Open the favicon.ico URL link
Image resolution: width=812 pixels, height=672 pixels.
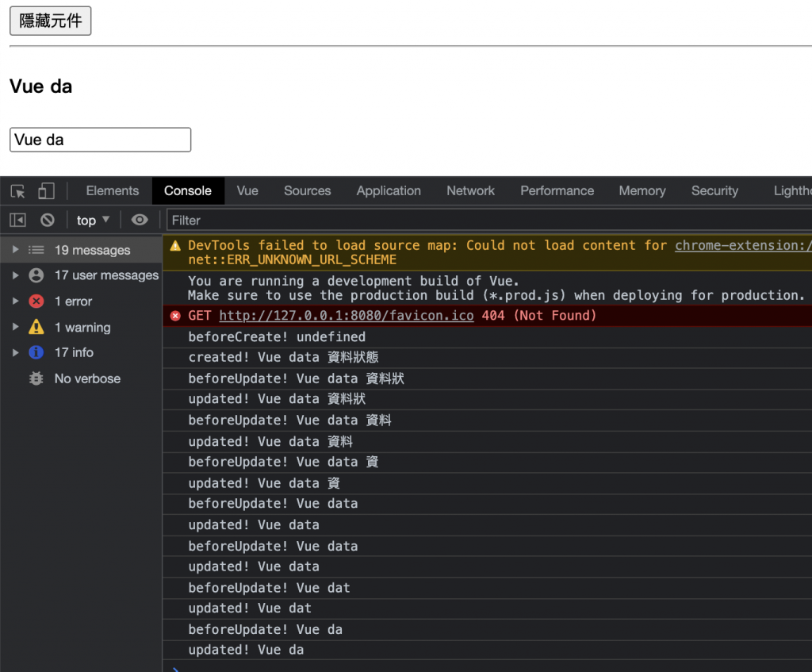[347, 316]
